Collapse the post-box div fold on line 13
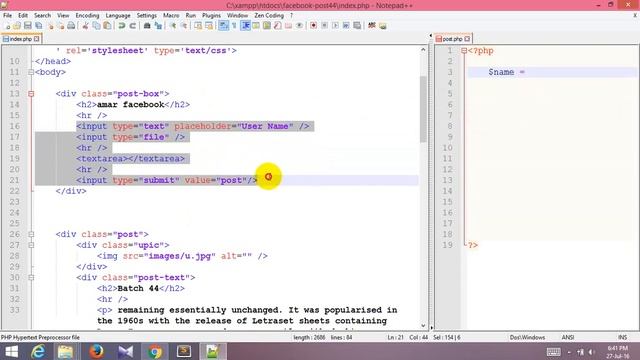640x360 pixels. pos(31,94)
